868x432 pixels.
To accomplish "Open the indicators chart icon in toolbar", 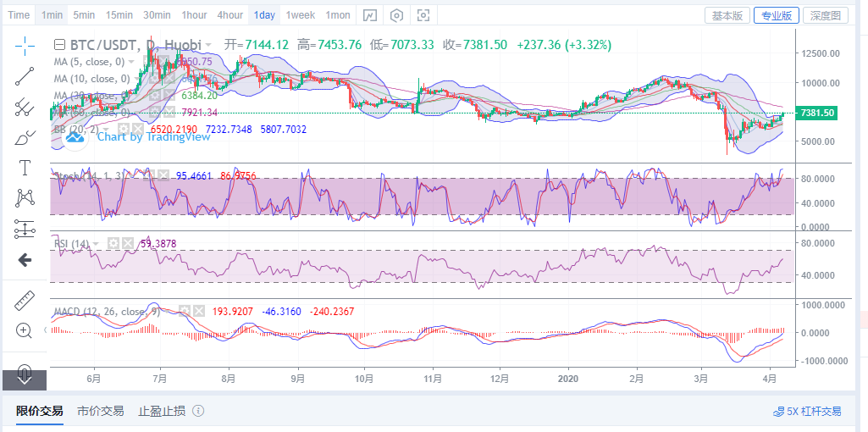I will (x=369, y=15).
